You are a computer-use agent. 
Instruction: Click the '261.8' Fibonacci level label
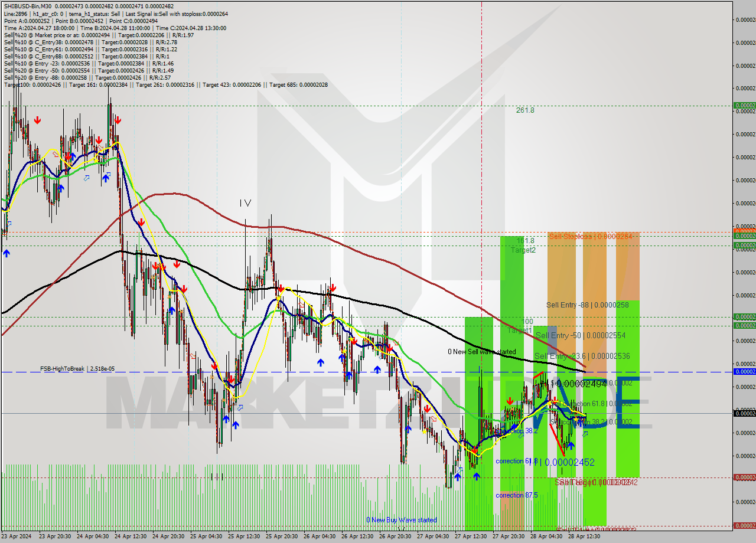[525, 110]
